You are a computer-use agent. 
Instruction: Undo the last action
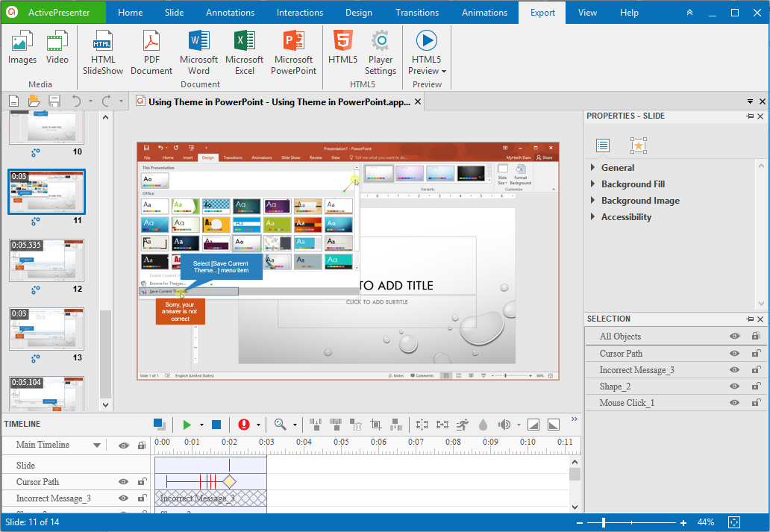(77, 101)
